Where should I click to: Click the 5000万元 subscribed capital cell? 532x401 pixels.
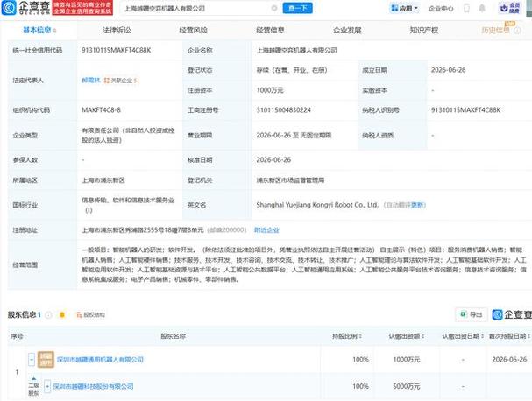point(406,386)
